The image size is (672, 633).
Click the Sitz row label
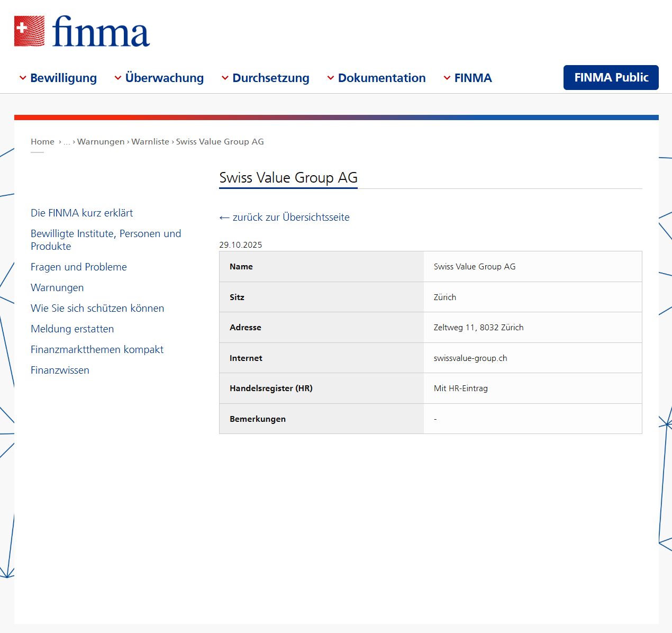coord(237,297)
